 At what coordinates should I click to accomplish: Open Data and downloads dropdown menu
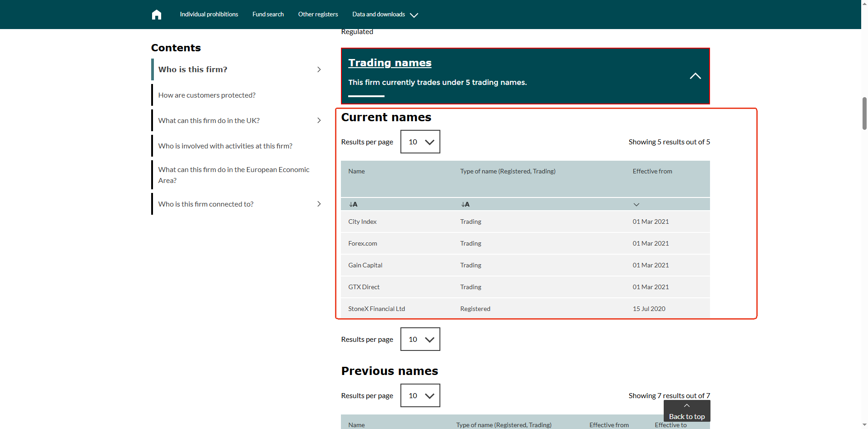coord(385,15)
